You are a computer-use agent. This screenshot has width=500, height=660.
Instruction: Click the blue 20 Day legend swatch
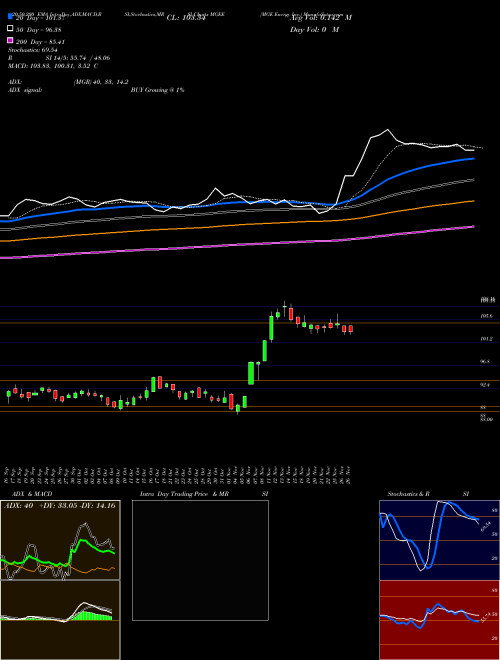click(x=10, y=17)
